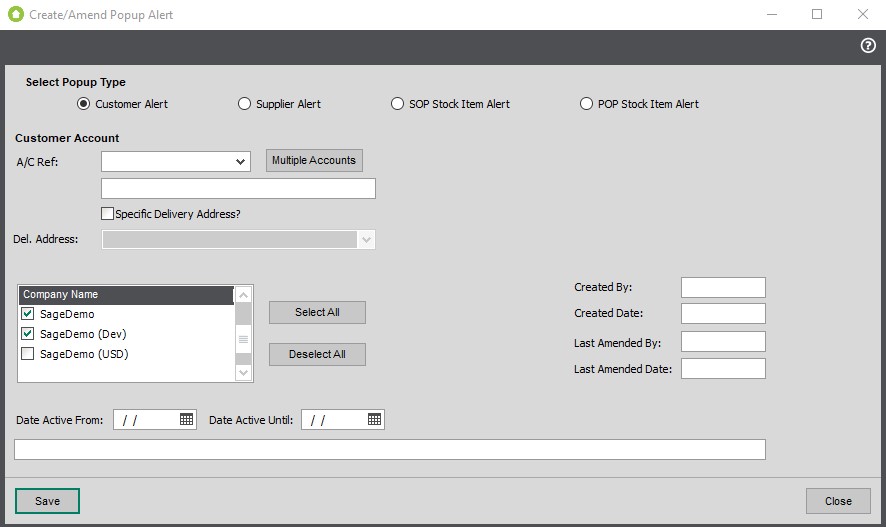Screen dimensions: 886x527
Task: Choose SOP Stock Item Alert type
Action: (398, 104)
